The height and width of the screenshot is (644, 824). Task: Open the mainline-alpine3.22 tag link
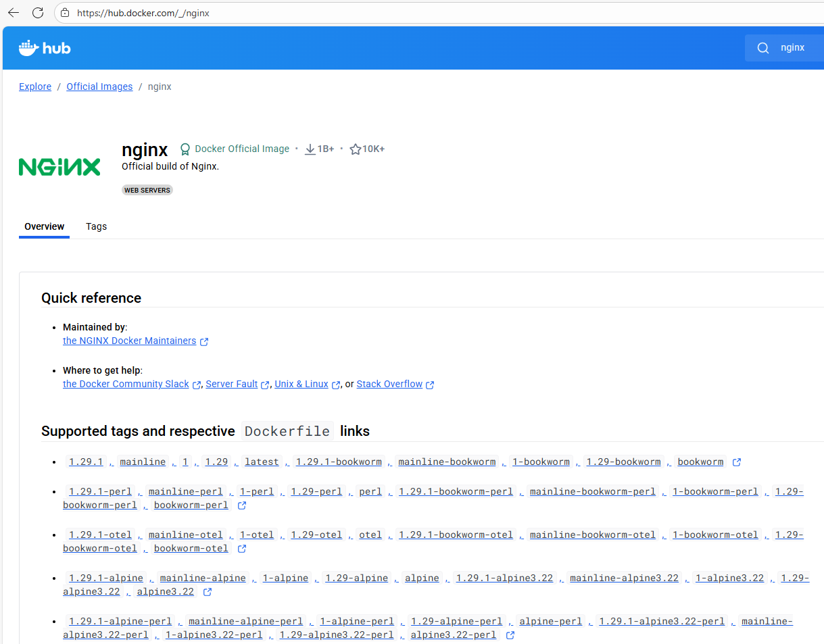click(624, 578)
